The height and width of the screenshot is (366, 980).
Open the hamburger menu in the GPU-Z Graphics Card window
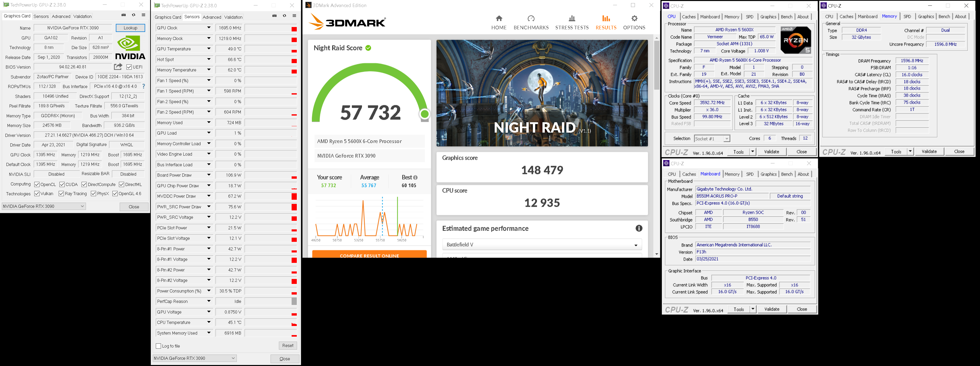point(143,15)
